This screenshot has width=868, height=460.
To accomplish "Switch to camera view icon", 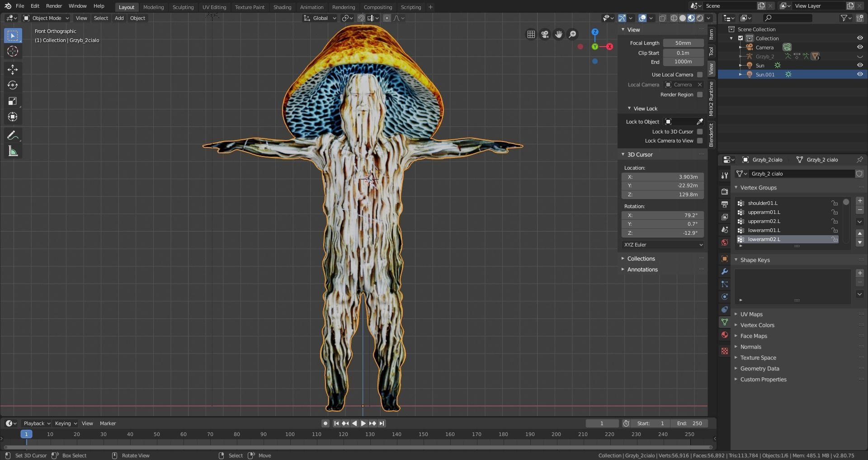I will (545, 34).
